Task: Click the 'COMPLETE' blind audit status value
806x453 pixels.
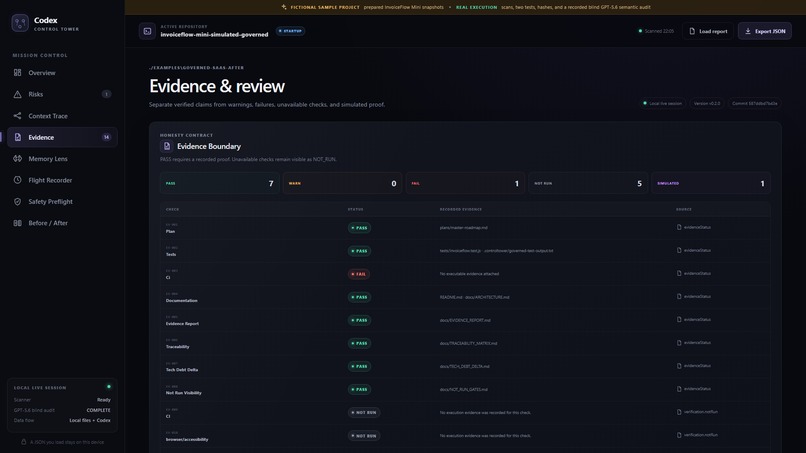Action: [x=98, y=410]
